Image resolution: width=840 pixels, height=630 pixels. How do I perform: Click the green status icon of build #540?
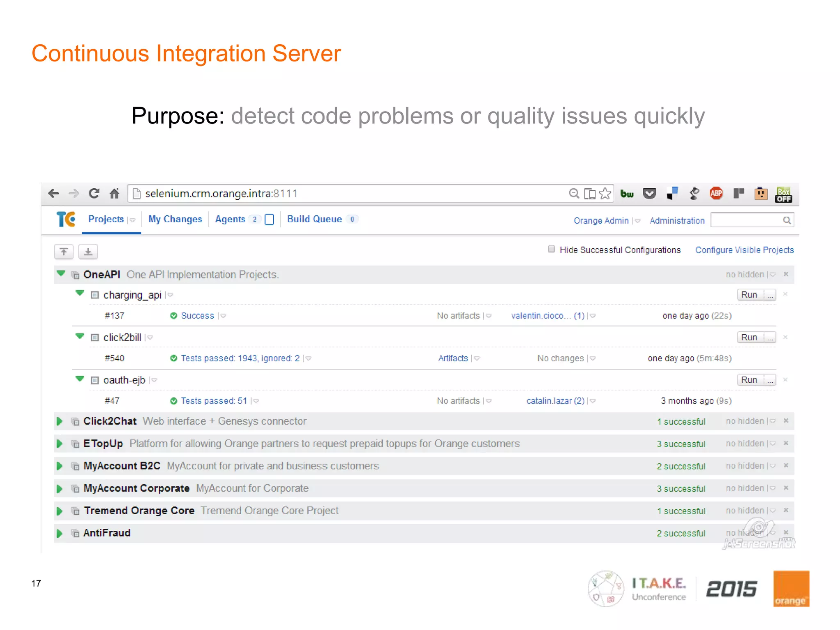pyautogui.click(x=173, y=358)
